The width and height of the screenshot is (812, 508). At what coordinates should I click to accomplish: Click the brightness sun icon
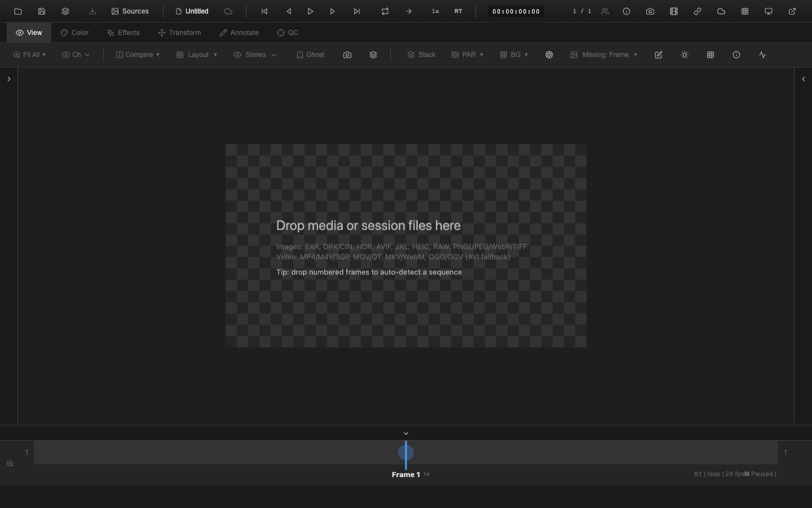(x=685, y=55)
